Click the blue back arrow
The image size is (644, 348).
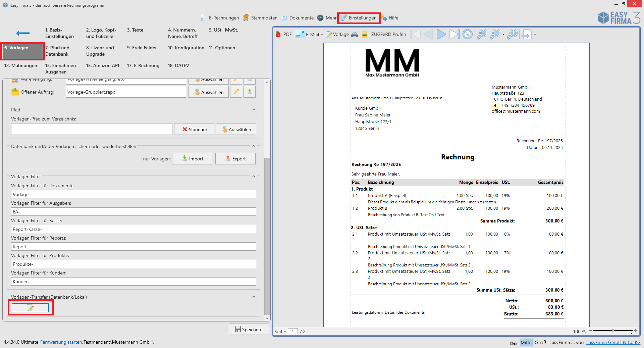pyautogui.click(x=23, y=33)
